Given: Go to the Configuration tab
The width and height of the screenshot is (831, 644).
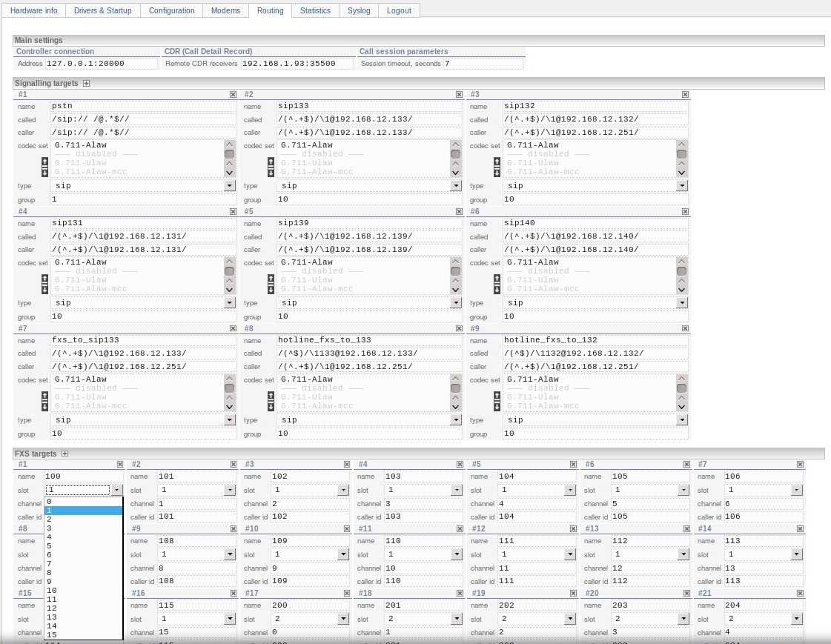Looking at the screenshot, I should coord(172,10).
